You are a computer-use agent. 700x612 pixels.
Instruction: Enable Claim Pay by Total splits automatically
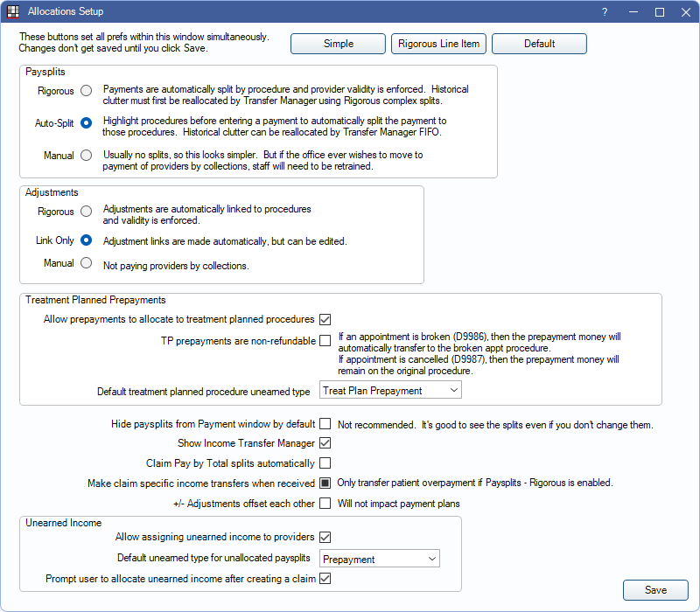coord(325,462)
